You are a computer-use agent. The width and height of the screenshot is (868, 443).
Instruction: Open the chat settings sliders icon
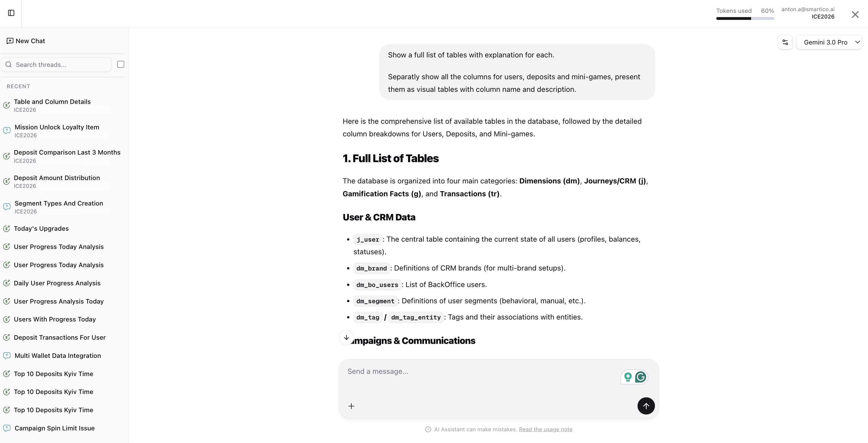[x=785, y=42]
